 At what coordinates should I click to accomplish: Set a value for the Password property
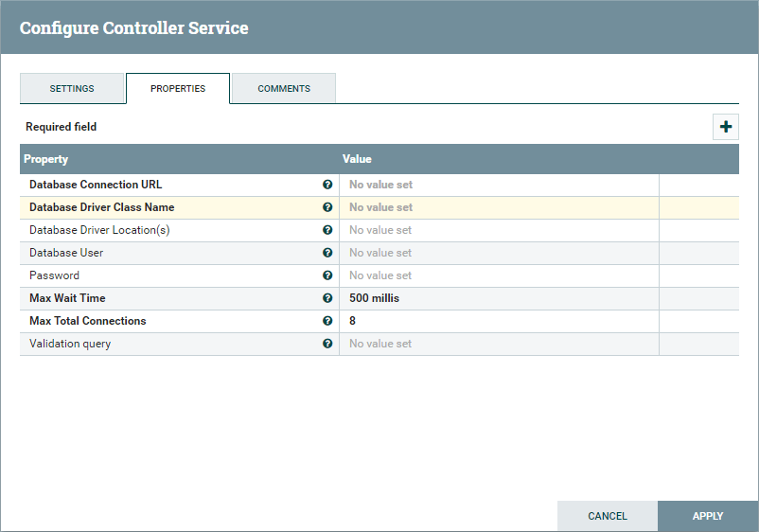coord(498,275)
